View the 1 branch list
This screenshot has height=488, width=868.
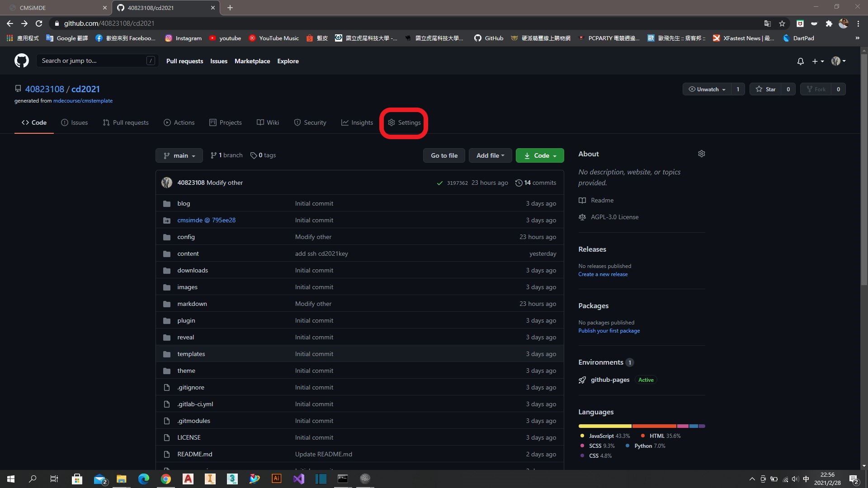(x=226, y=155)
